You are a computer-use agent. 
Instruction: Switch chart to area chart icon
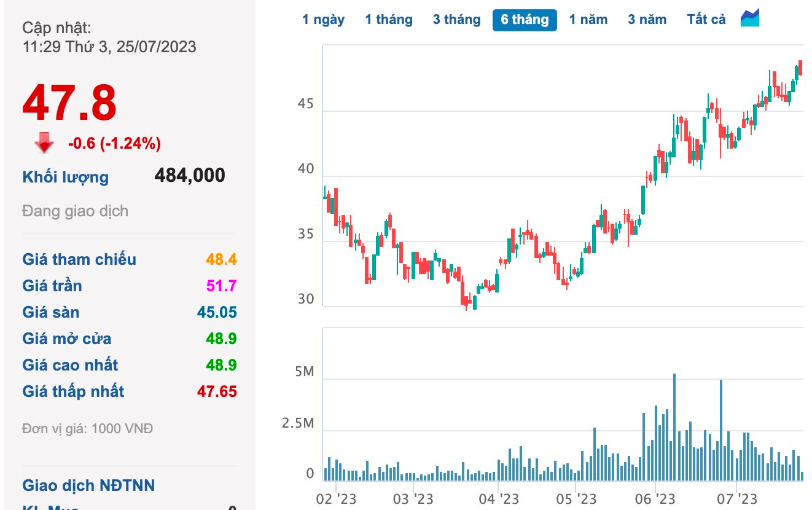[x=750, y=18]
